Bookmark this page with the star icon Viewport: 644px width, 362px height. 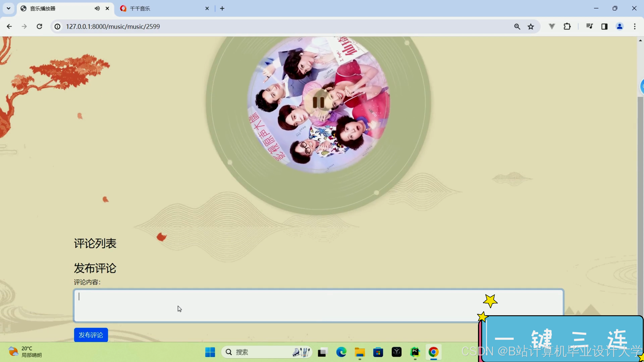(x=531, y=26)
